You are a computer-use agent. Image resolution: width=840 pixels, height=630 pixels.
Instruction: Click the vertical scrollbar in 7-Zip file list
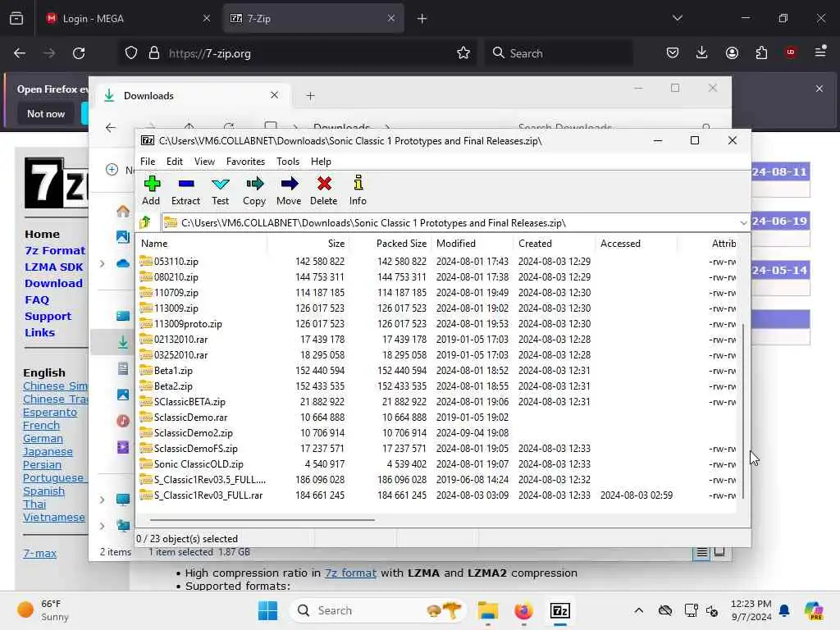[x=743, y=410]
